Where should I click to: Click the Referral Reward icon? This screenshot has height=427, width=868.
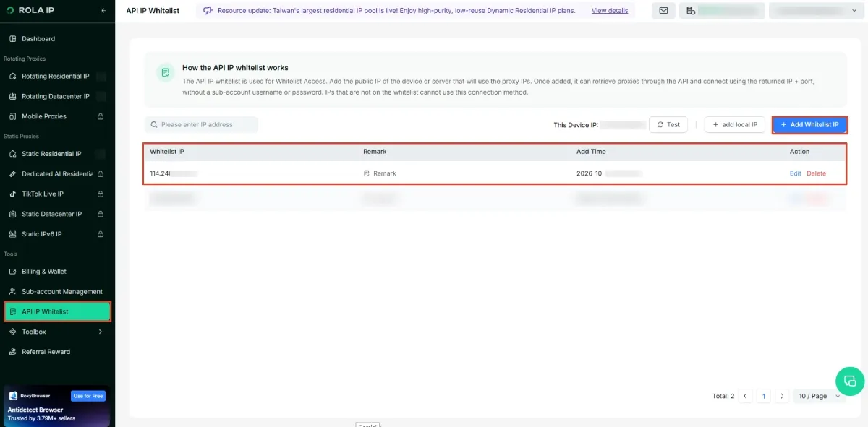[x=13, y=352]
